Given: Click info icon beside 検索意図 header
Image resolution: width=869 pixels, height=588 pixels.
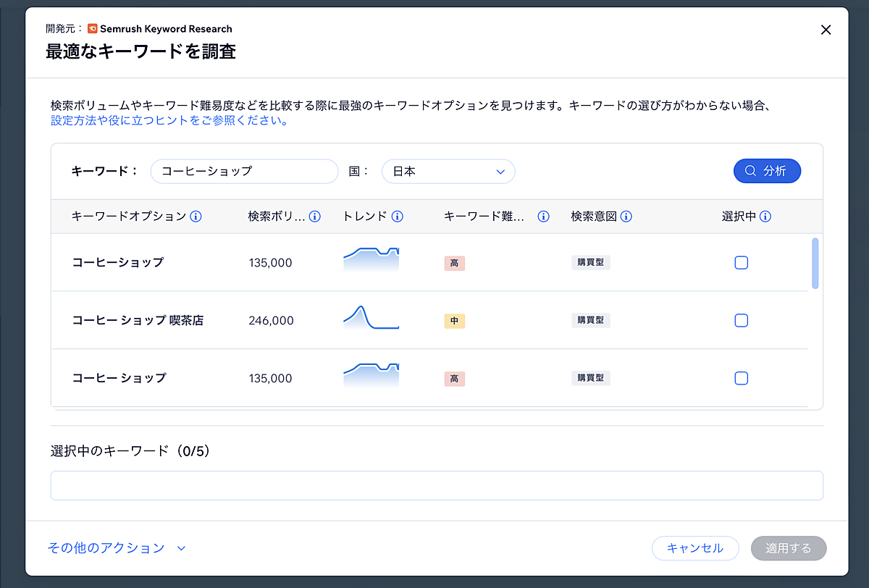Looking at the screenshot, I should (626, 217).
